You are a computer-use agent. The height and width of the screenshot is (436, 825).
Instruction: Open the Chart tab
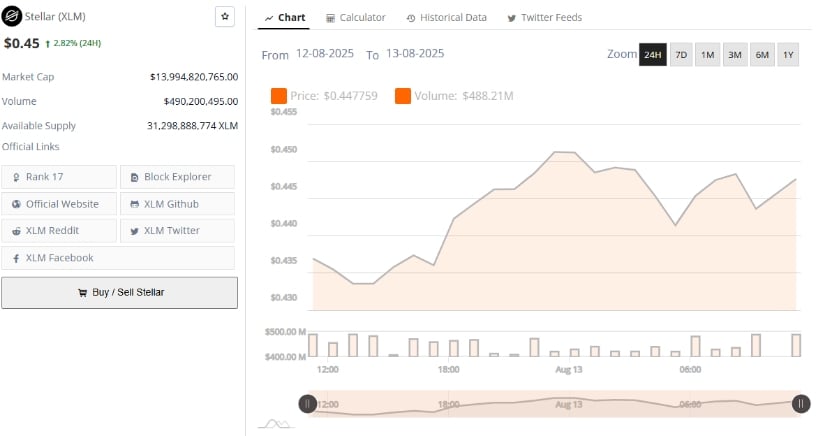point(285,18)
